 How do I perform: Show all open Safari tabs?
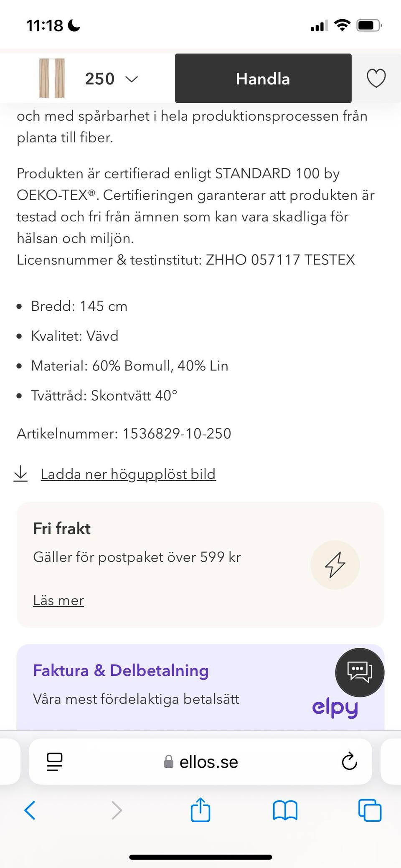(x=370, y=810)
